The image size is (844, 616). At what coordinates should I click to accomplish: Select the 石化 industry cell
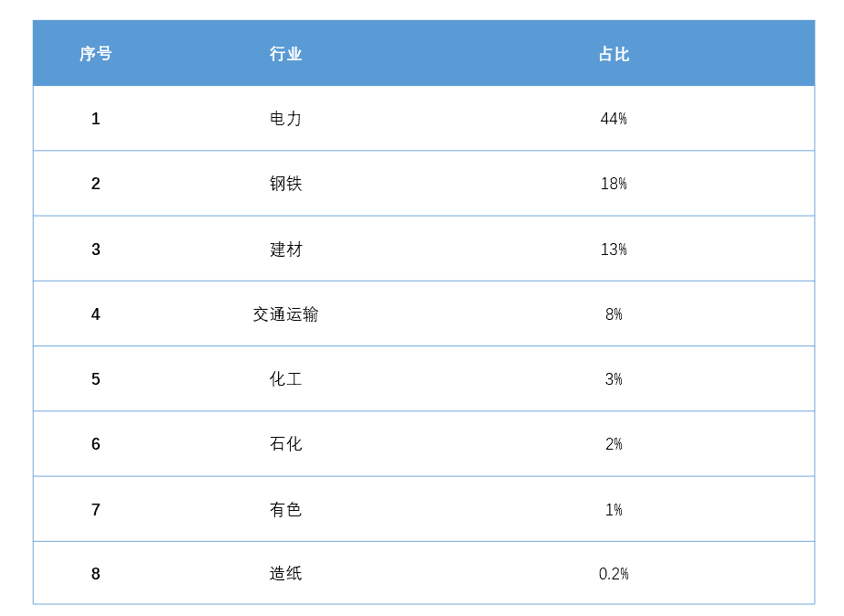[x=285, y=444]
